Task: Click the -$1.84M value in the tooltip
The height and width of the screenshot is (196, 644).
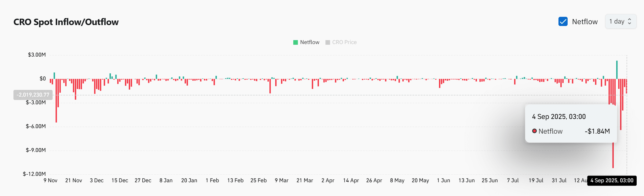Action: pos(597,131)
